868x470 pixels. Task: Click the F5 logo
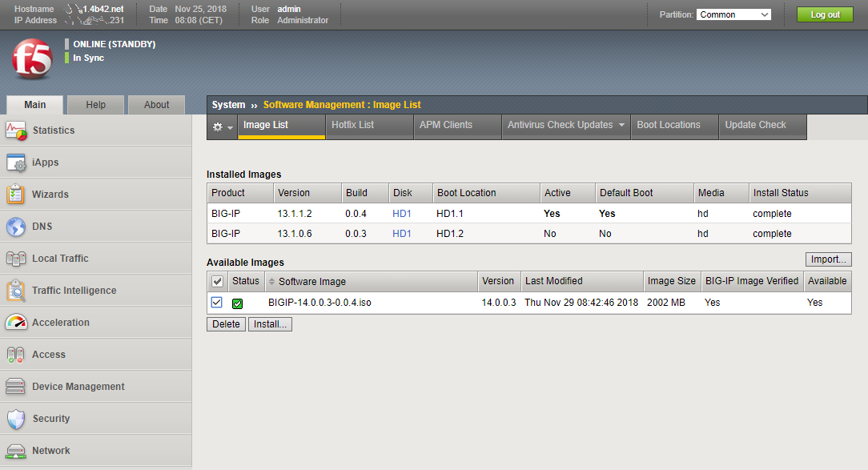pos(32,58)
